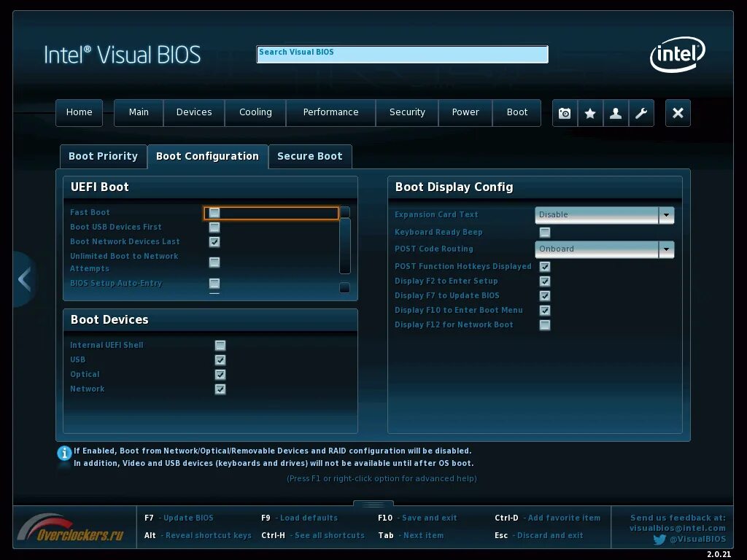Uncheck Display F10 to Enter Boot Menu
747x560 pixels.
(x=544, y=311)
